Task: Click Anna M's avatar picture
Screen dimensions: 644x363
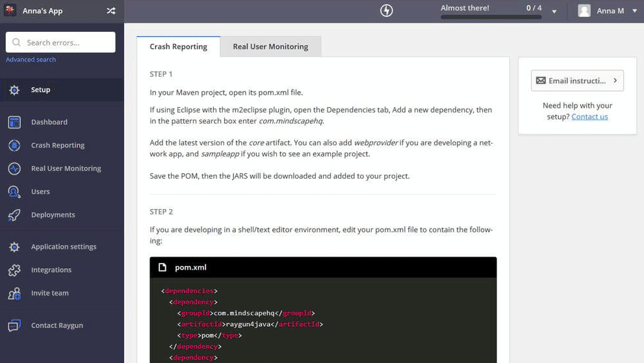Action: (584, 10)
